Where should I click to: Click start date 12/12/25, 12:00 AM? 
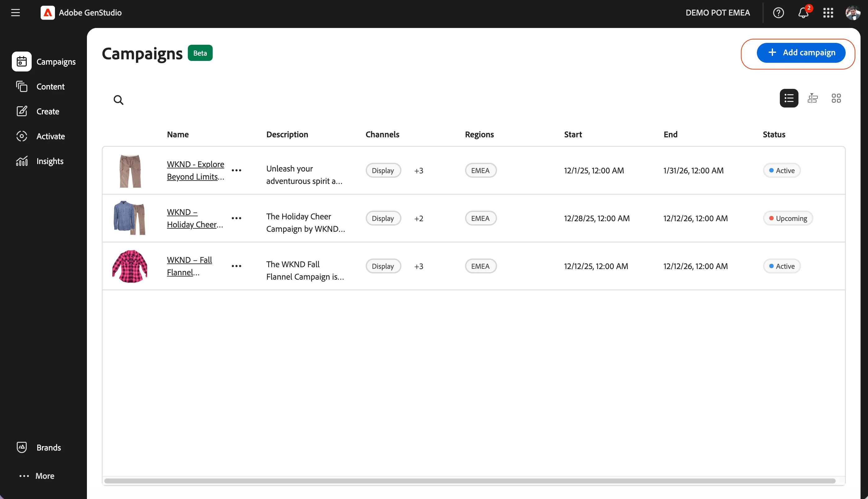596,266
